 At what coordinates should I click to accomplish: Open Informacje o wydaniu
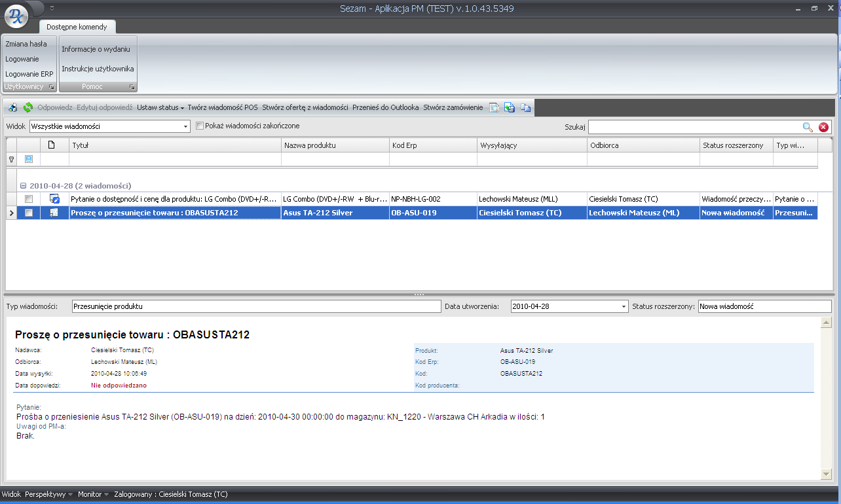[96, 49]
